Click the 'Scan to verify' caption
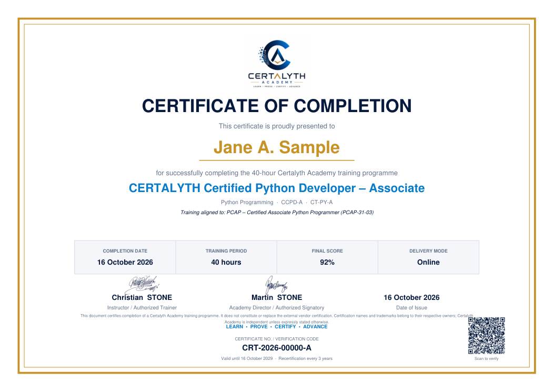Image resolution: width=554 pixels, height=392 pixels. tap(486, 359)
